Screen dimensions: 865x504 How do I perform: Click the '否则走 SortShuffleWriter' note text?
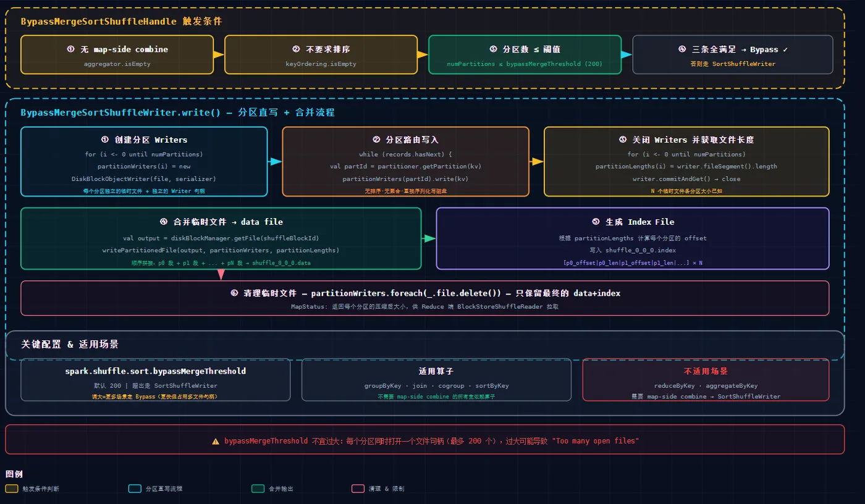[733, 64]
